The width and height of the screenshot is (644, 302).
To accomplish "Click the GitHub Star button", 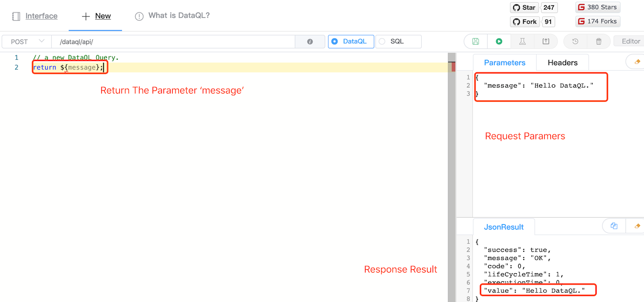I will point(525,8).
